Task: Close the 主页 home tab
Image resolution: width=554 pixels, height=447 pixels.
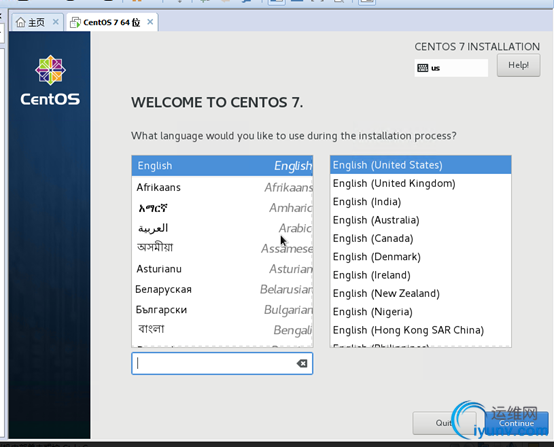Action: (x=55, y=22)
